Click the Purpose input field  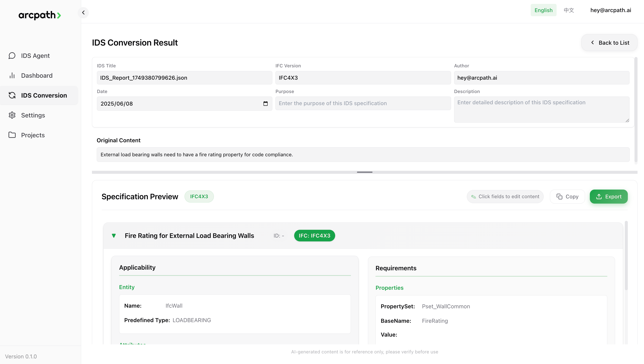(x=363, y=103)
